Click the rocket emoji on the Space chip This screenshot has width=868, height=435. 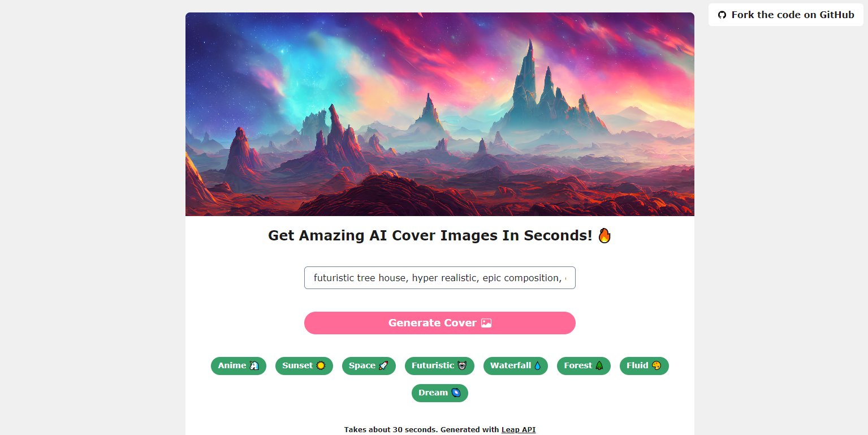[383, 366]
